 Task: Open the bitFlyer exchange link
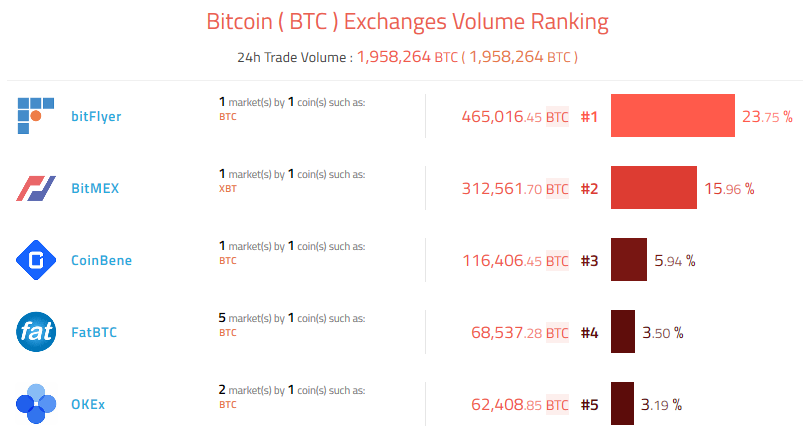[96, 117]
